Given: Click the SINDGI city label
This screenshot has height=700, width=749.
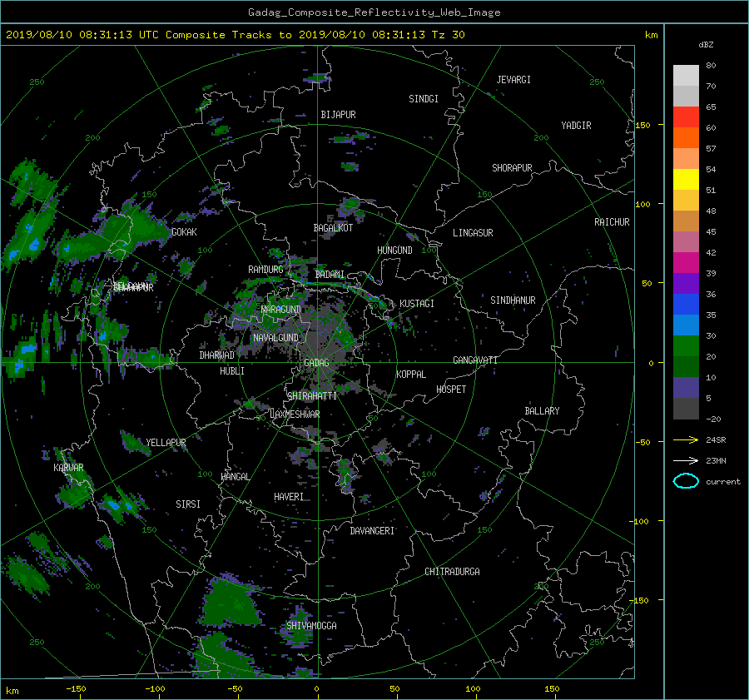Looking at the screenshot, I should [424, 99].
